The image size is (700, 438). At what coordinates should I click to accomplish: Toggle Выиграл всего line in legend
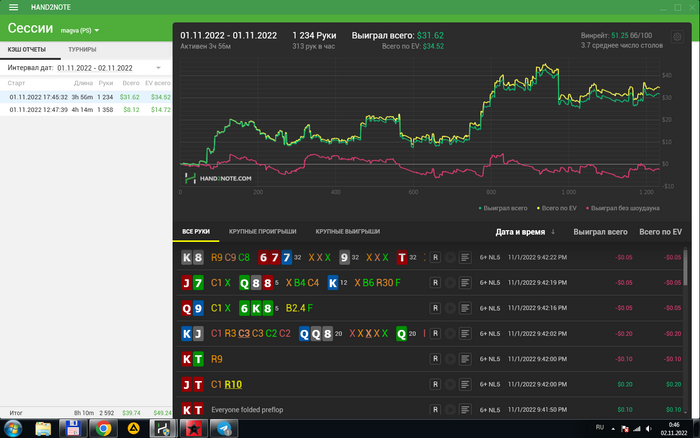pos(503,208)
